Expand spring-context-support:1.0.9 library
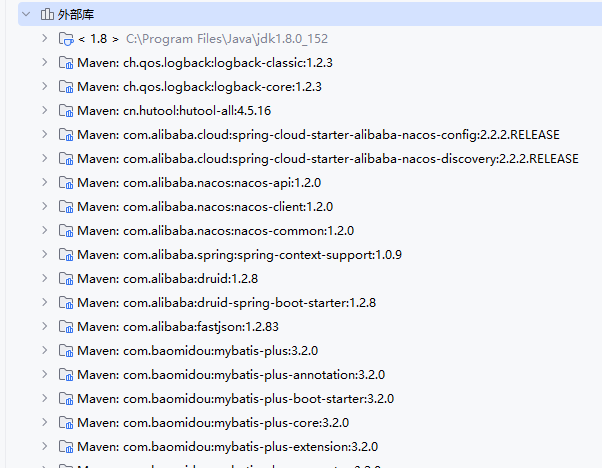This screenshot has width=602, height=468. click(45, 255)
